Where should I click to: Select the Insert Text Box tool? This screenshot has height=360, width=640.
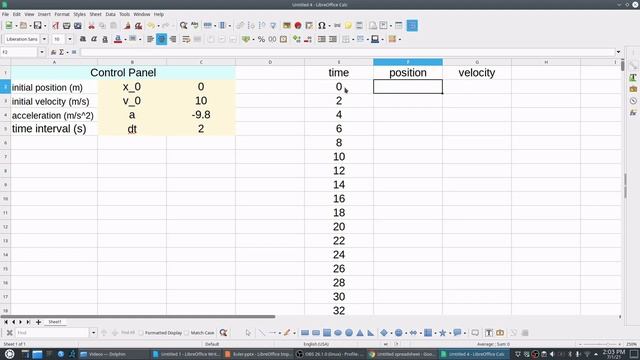click(489, 333)
